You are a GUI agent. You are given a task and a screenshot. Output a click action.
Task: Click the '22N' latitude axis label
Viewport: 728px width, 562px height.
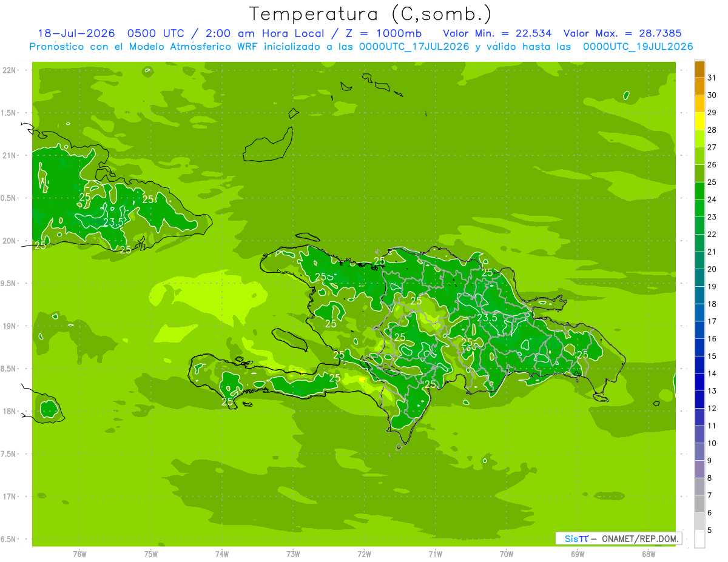[9, 70]
